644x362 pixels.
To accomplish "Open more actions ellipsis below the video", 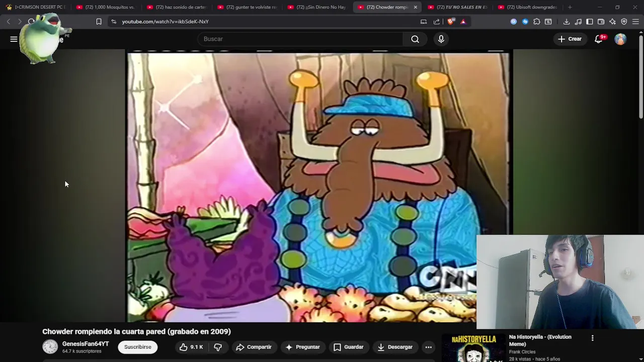I will tap(428, 347).
